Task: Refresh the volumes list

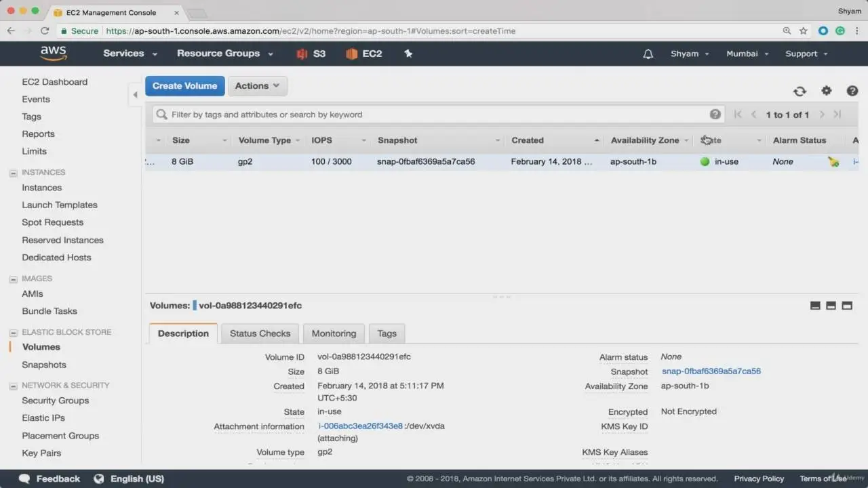Action: (800, 91)
